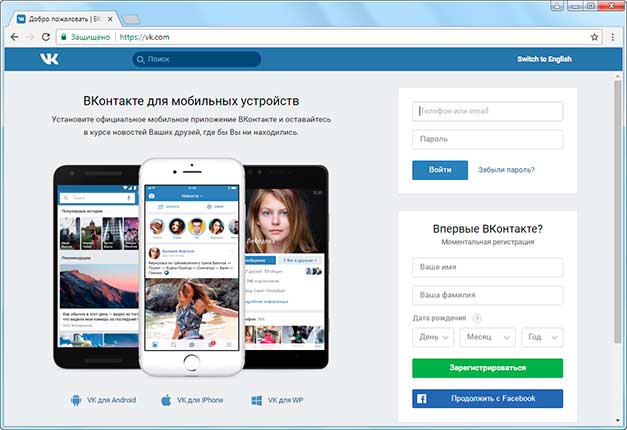Screen dimensions: 627x430
Task: Click Switch to English link
Action: click(x=544, y=59)
